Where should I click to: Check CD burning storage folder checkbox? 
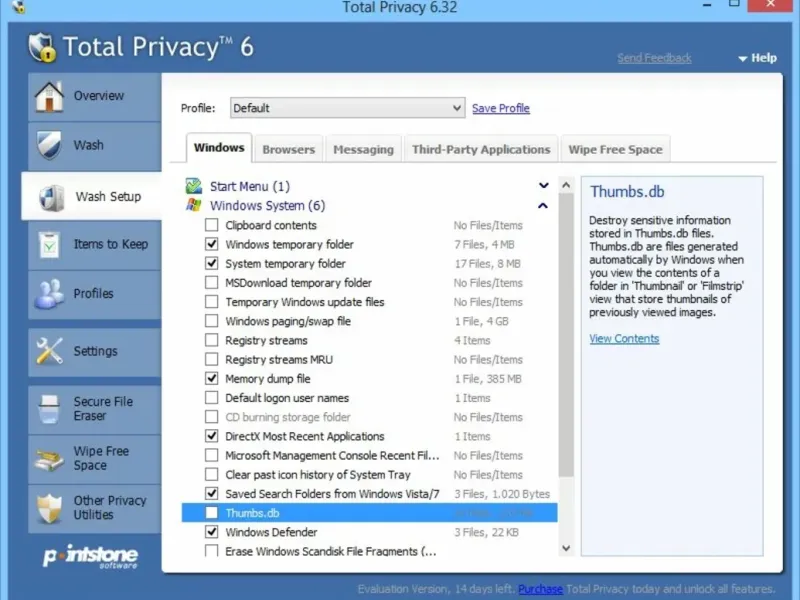point(211,417)
